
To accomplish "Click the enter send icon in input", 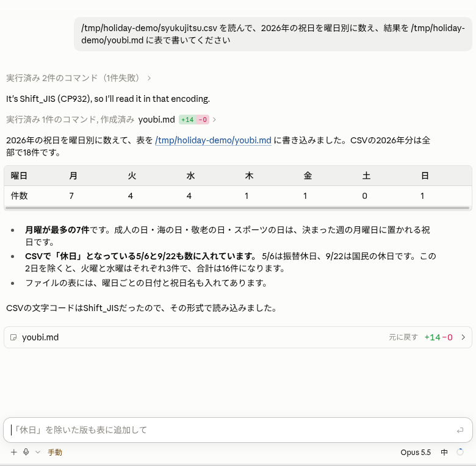I will tap(460, 430).
